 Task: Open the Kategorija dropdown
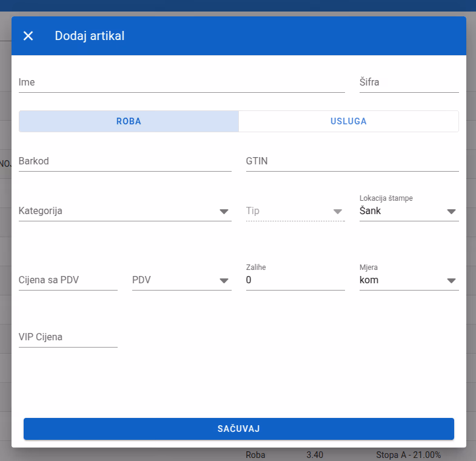pos(125,211)
